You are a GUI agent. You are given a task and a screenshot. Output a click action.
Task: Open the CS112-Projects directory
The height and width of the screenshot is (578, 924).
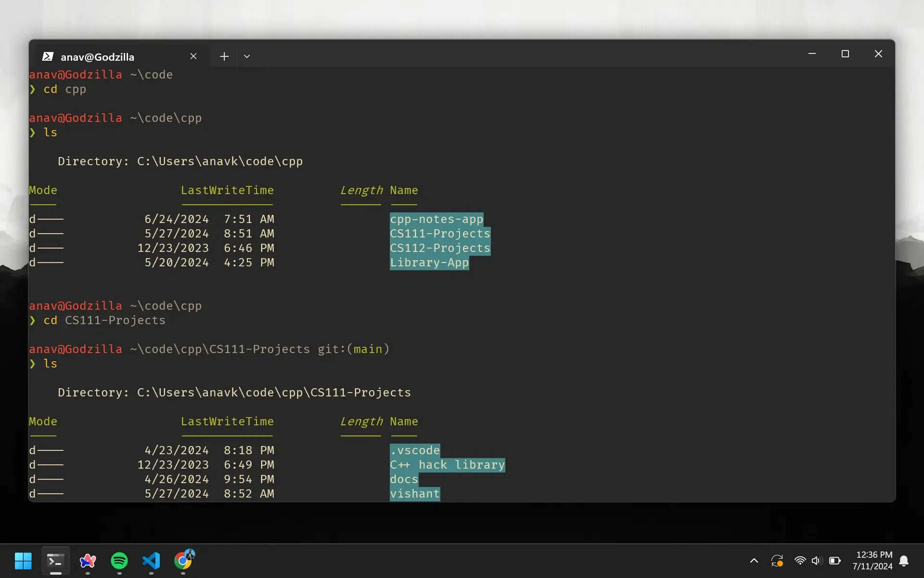click(x=439, y=247)
